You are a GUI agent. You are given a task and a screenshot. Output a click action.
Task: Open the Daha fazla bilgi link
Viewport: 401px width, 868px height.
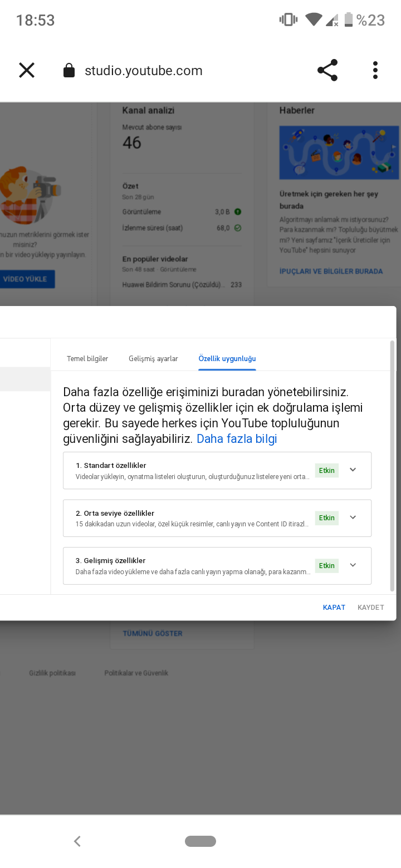click(237, 438)
